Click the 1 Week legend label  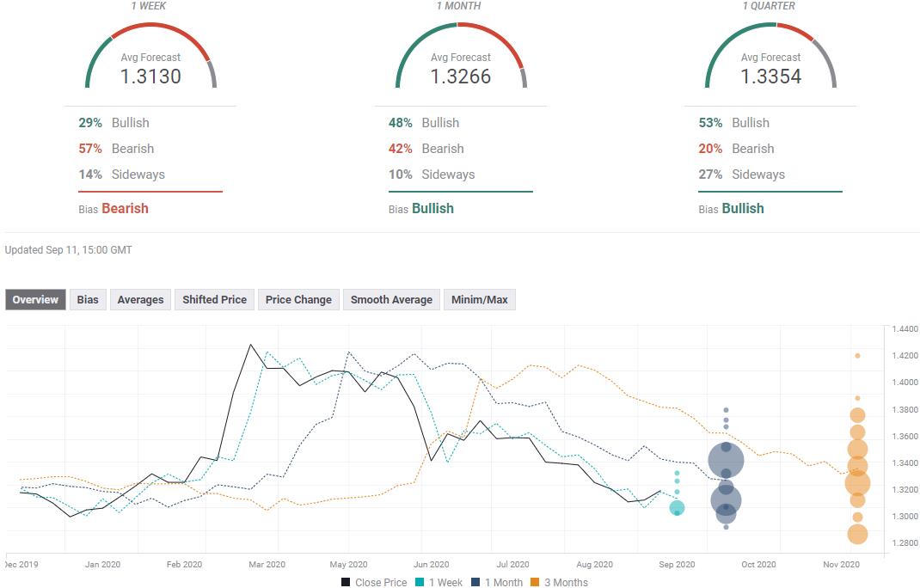coord(445,582)
